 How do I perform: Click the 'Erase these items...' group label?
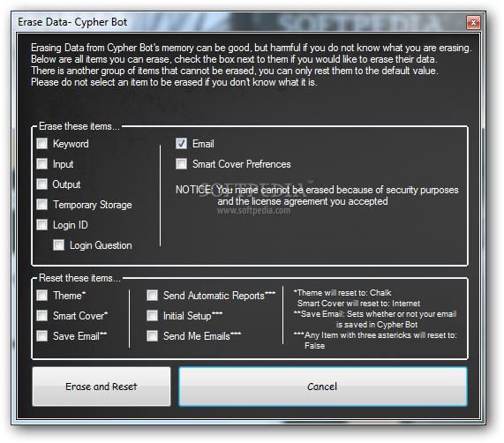(x=79, y=126)
